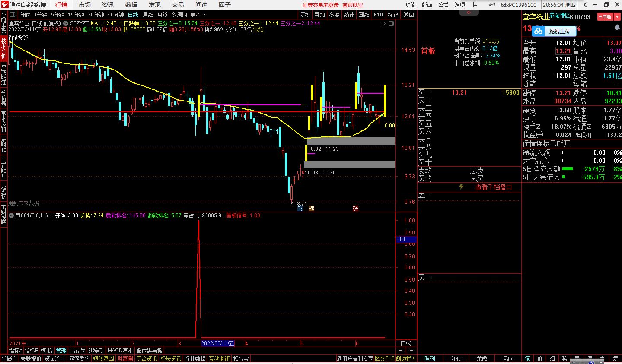Image resolution: width=622 pixels, height=364 pixels.
Task: Open dropdown arrow next to 自选 button
Action: pyautogui.click(x=616, y=16)
